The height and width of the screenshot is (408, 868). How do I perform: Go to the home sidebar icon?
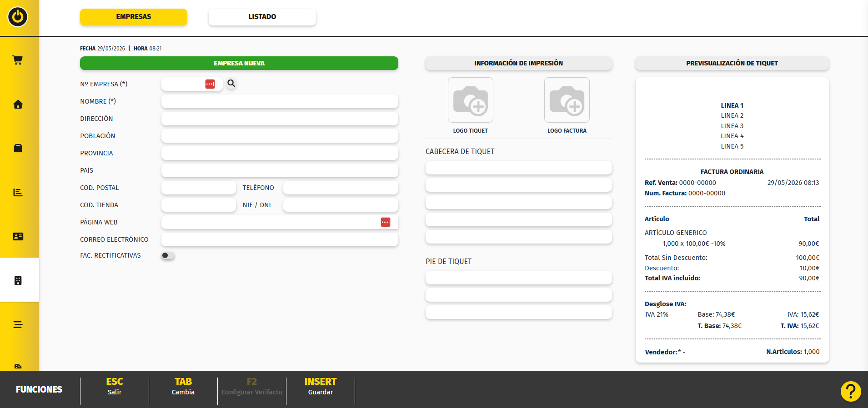click(18, 104)
